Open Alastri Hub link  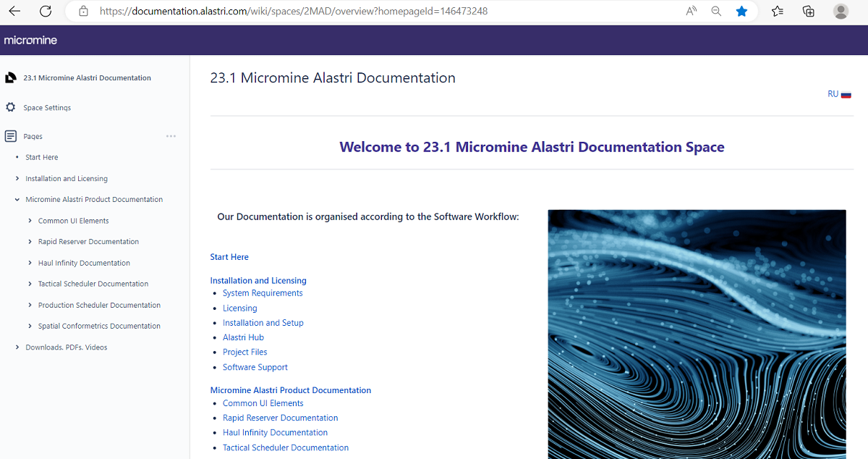point(243,337)
